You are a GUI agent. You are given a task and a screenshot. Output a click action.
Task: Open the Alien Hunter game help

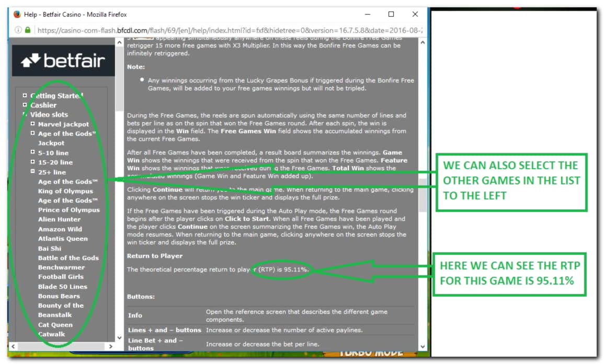59,219
